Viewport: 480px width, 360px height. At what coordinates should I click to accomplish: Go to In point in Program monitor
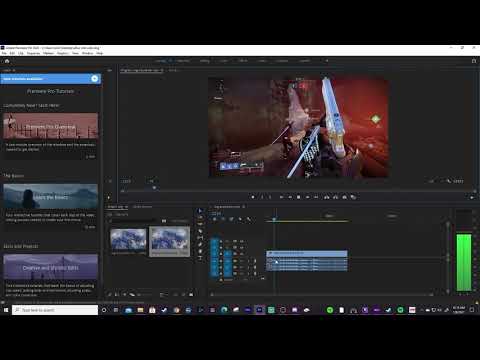[281, 197]
